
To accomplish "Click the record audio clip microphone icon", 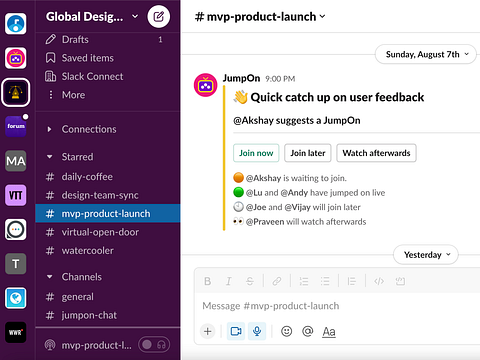I will 257,331.
